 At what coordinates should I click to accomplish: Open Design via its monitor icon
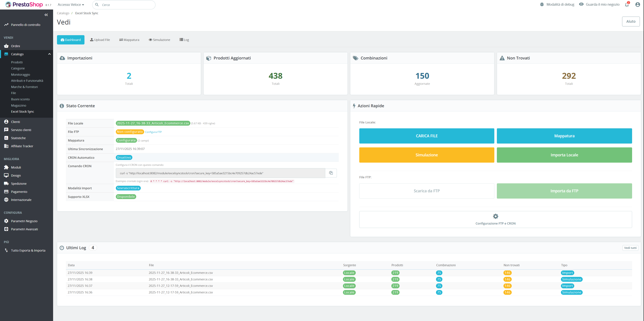tap(6, 175)
